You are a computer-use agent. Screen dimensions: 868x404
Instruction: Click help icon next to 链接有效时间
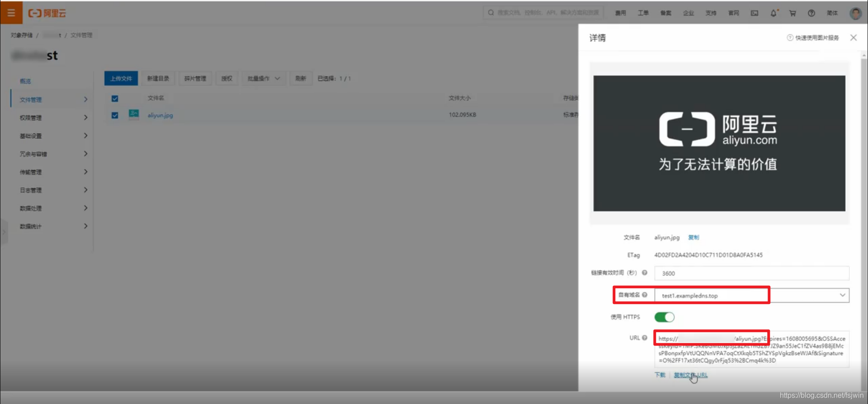[645, 272]
